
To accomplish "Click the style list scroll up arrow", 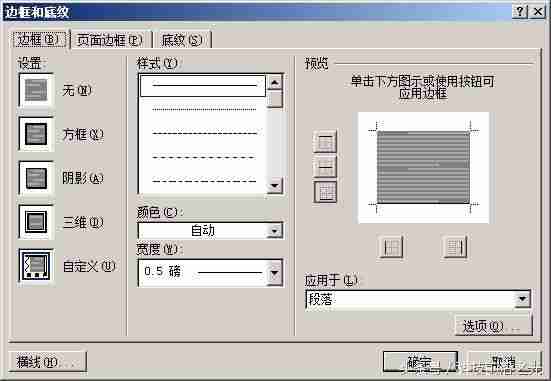I will coord(275,83).
